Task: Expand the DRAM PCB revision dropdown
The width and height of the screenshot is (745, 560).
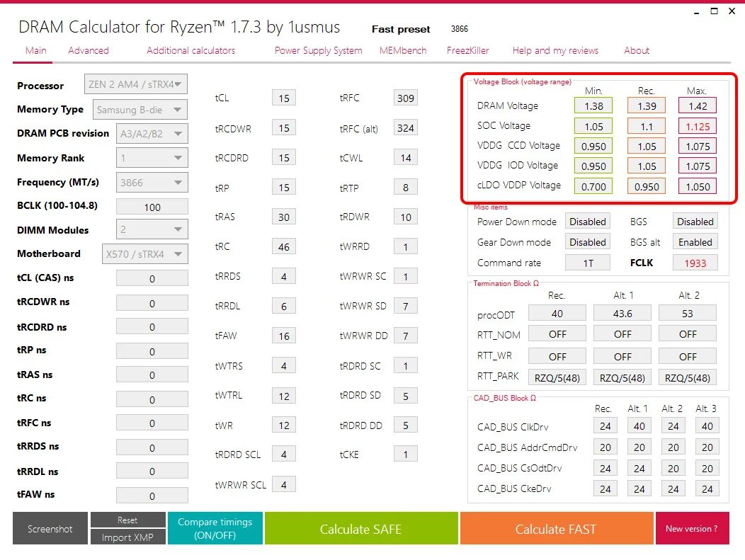Action: click(x=151, y=133)
